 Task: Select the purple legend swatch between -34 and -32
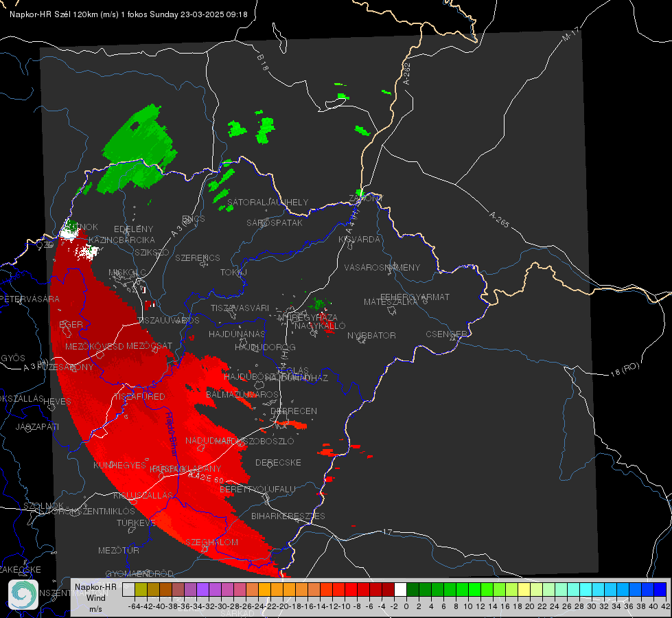202,589
